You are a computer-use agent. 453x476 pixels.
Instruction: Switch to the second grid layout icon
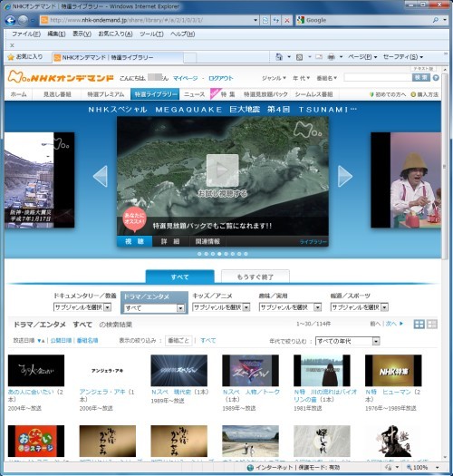pos(432,325)
